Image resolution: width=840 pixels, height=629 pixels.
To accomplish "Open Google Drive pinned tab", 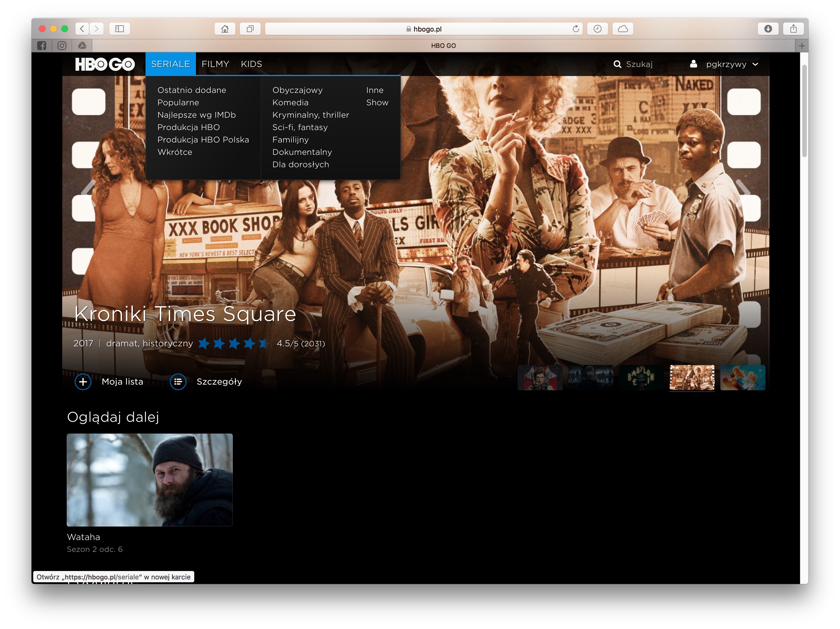I will [82, 46].
